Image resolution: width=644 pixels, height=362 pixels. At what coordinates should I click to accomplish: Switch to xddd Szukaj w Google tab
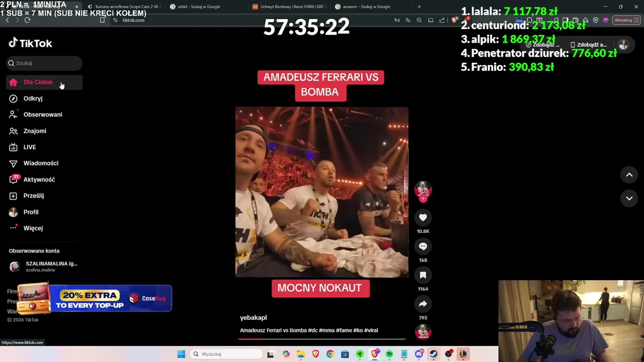tap(206, 7)
